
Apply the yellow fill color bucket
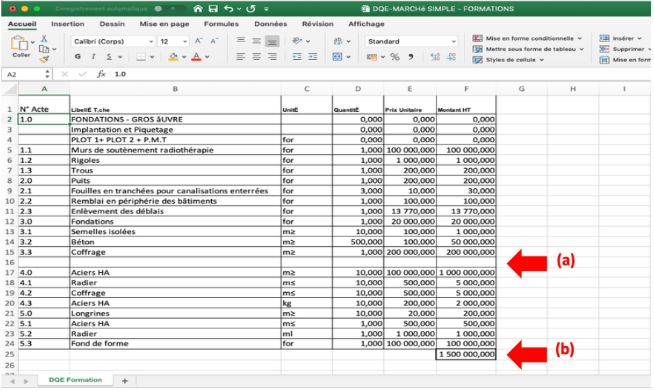(x=173, y=57)
